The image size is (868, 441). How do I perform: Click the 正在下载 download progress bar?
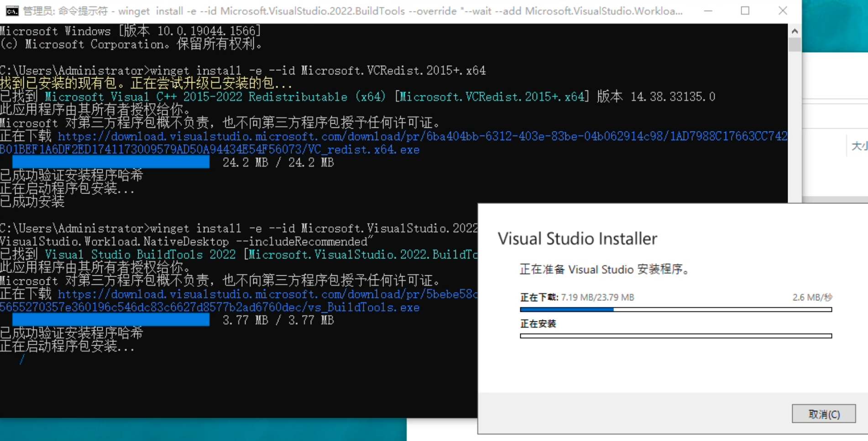676,310
